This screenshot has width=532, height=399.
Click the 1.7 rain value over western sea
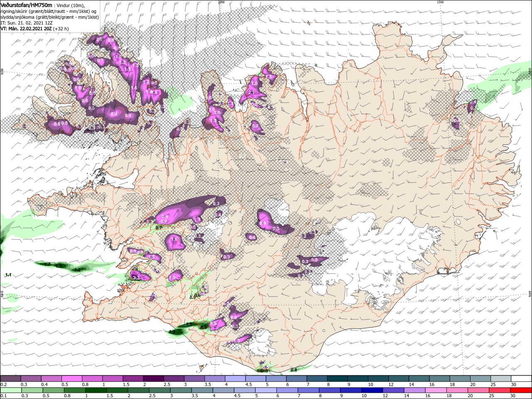click(47, 264)
